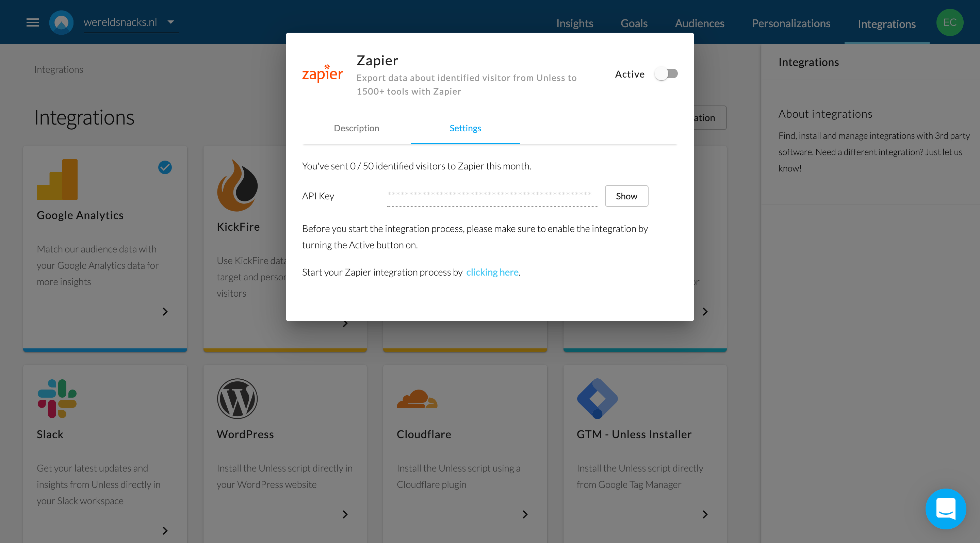Click the Slack logo icon
This screenshot has width=980, height=543.
pyautogui.click(x=57, y=398)
